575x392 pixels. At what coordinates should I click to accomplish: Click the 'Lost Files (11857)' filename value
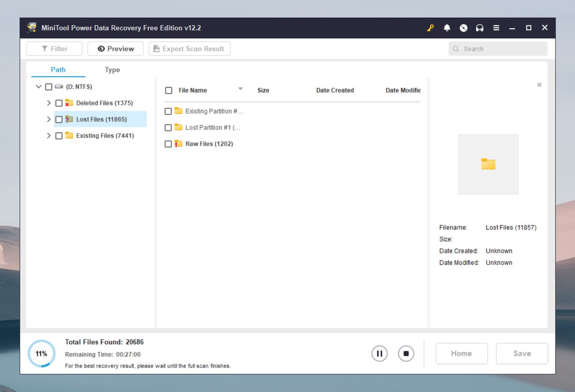(x=511, y=228)
